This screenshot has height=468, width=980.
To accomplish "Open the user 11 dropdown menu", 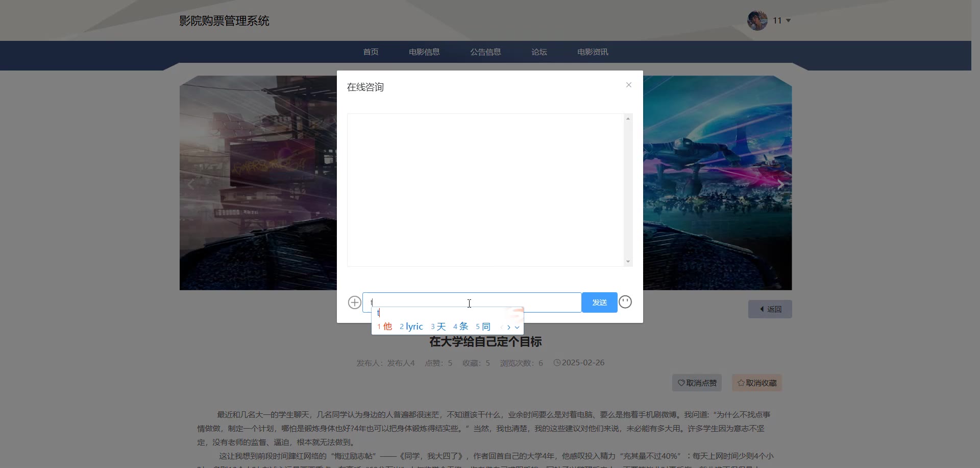I will pyautogui.click(x=782, y=20).
